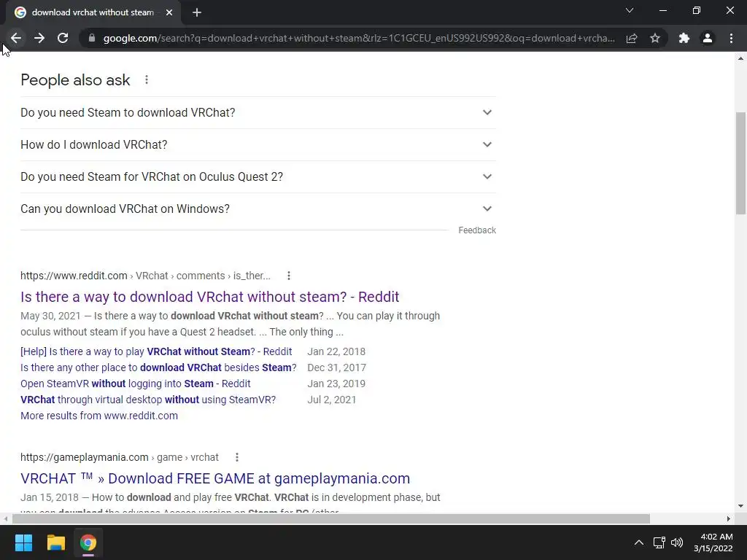Click the scroll-left arrow of horizontal scrollbar
The image size is (747, 560).
click(5, 518)
